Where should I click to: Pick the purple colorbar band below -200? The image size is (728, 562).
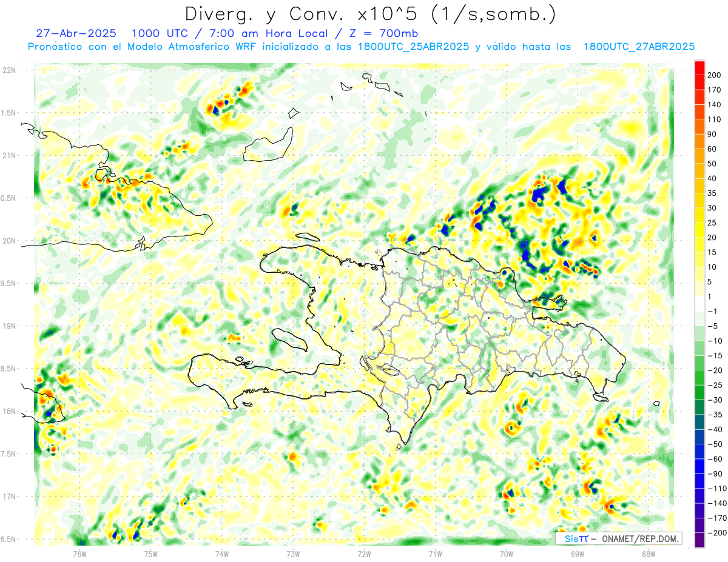(700, 540)
